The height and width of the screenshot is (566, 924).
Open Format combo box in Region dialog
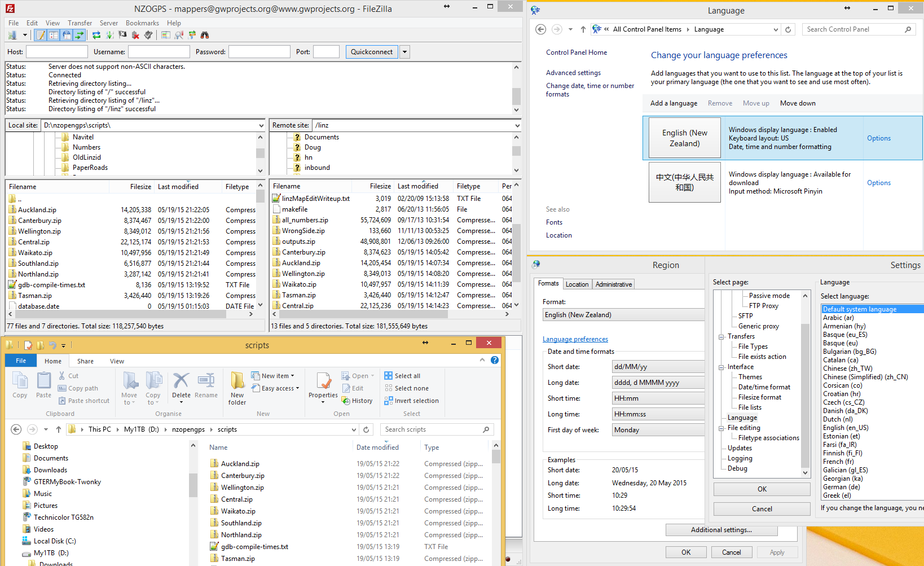[623, 315]
